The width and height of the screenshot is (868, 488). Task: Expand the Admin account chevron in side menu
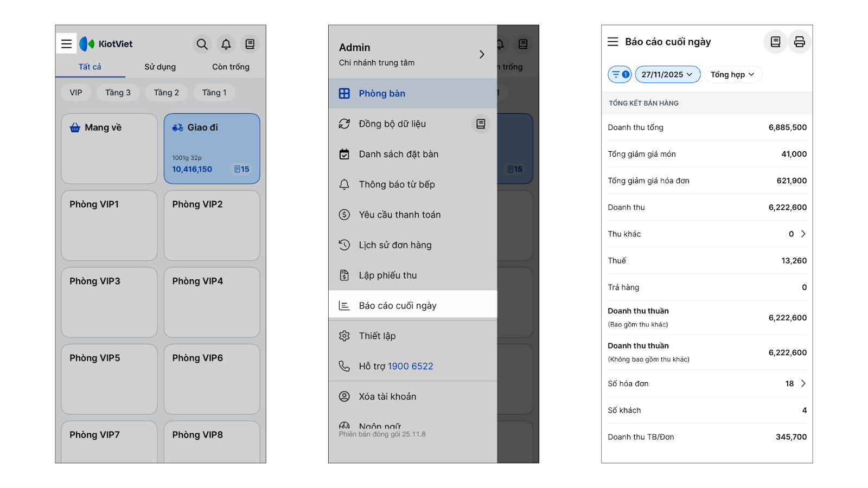[x=482, y=54]
